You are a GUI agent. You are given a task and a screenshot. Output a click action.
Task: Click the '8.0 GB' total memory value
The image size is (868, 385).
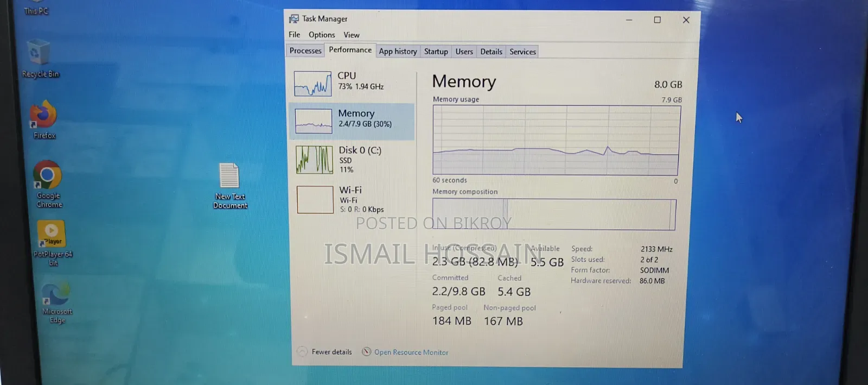pos(668,85)
